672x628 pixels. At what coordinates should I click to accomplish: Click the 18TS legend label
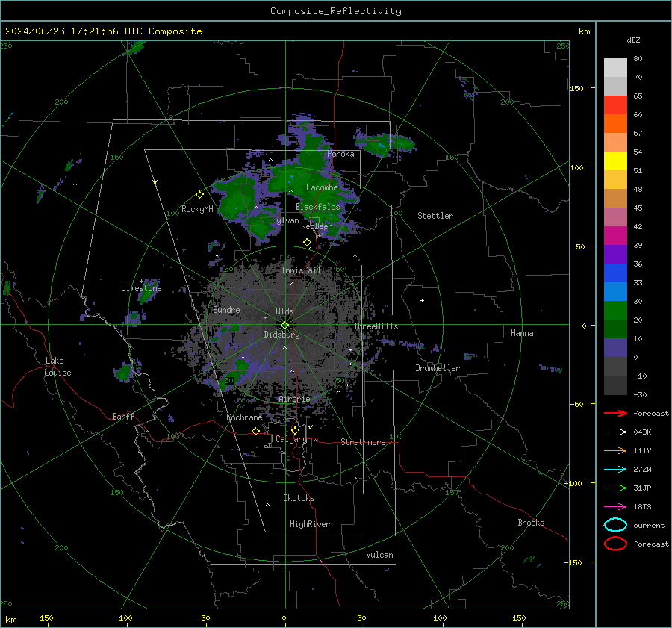[x=642, y=507]
